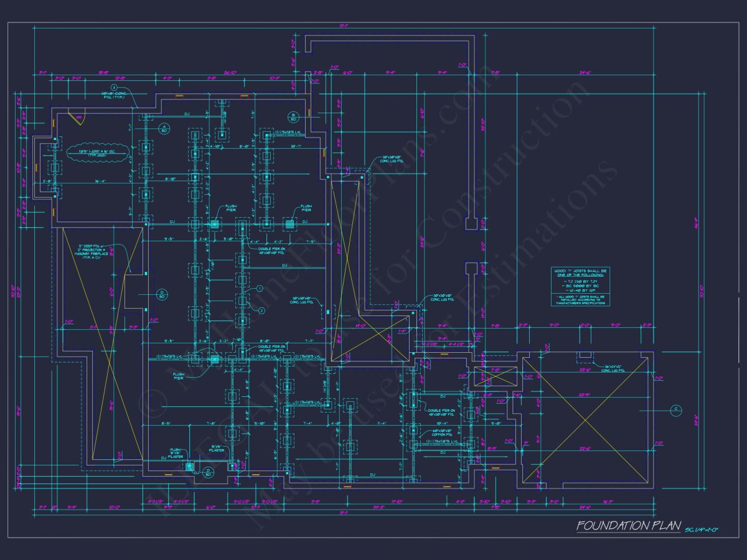
Task: Select the wood I-joists notes box
Action: 580,286
